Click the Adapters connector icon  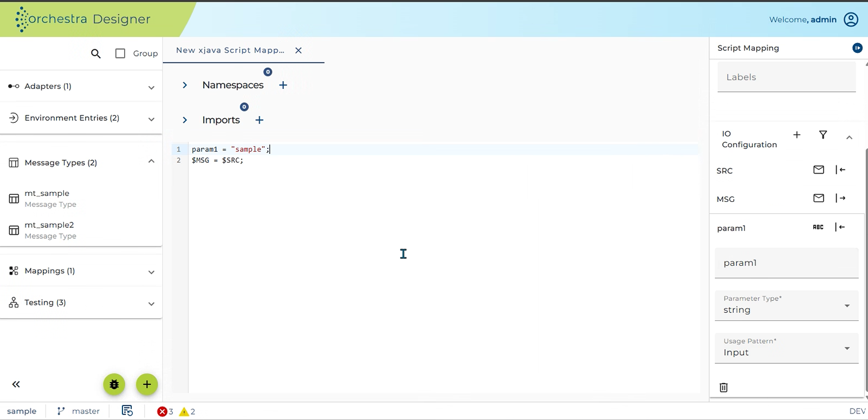point(14,86)
